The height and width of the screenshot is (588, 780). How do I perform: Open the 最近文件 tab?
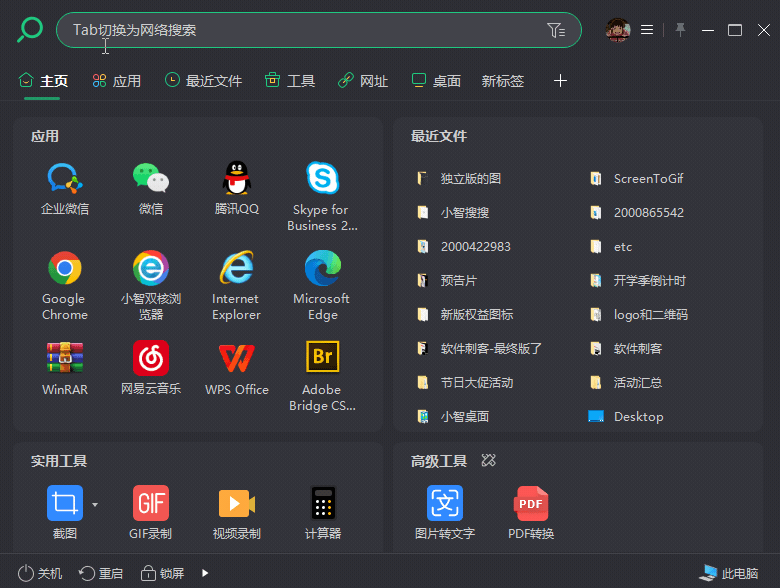point(203,81)
